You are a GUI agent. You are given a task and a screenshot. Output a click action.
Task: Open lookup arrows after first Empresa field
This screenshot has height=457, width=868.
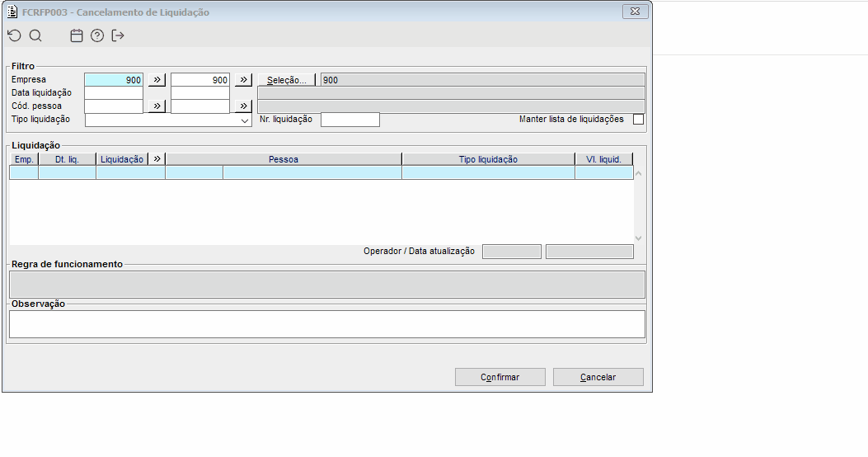[x=157, y=80]
